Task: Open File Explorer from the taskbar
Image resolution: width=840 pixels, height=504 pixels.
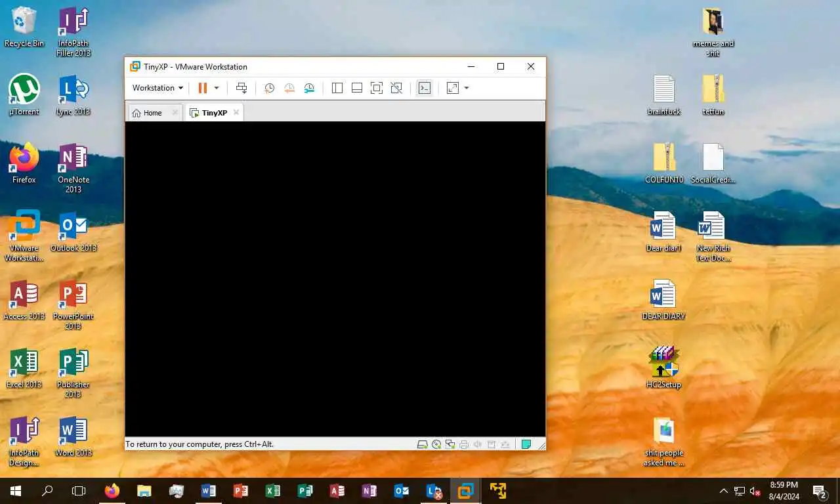Action: (x=144, y=491)
